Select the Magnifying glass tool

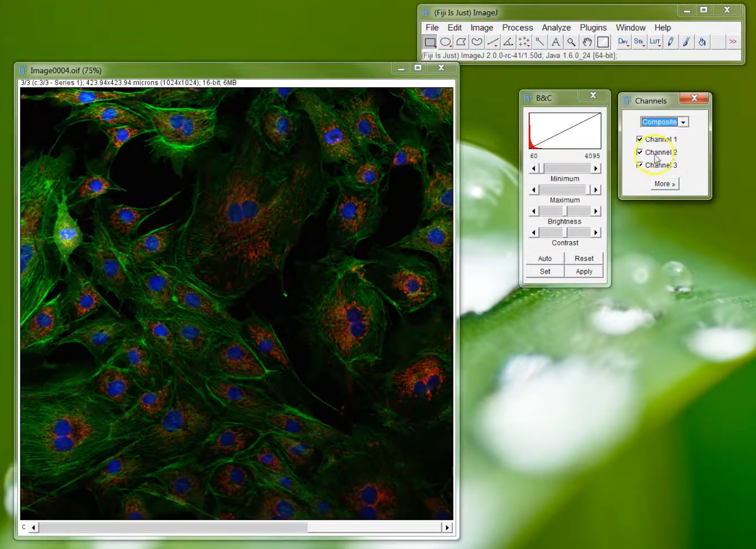click(571, 42)
